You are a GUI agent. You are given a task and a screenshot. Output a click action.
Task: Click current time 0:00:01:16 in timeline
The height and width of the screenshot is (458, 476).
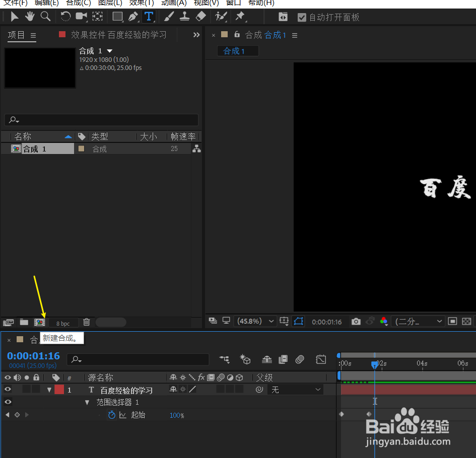coord(33,356)
